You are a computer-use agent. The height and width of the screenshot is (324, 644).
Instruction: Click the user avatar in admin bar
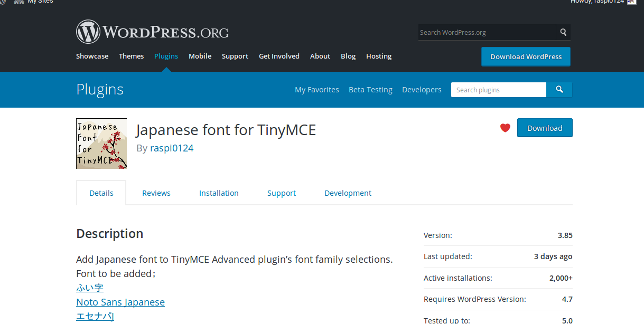(x=632, y=2)
